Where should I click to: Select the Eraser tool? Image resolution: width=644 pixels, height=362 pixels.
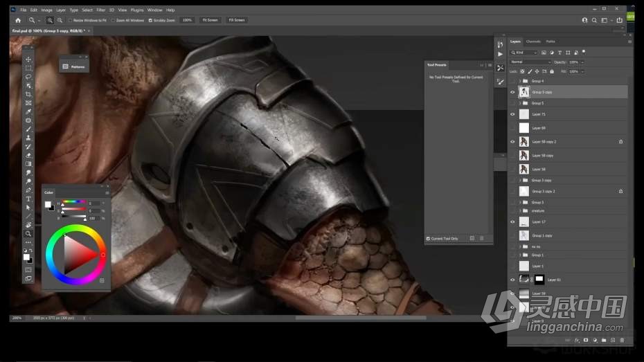click(28, 156)
